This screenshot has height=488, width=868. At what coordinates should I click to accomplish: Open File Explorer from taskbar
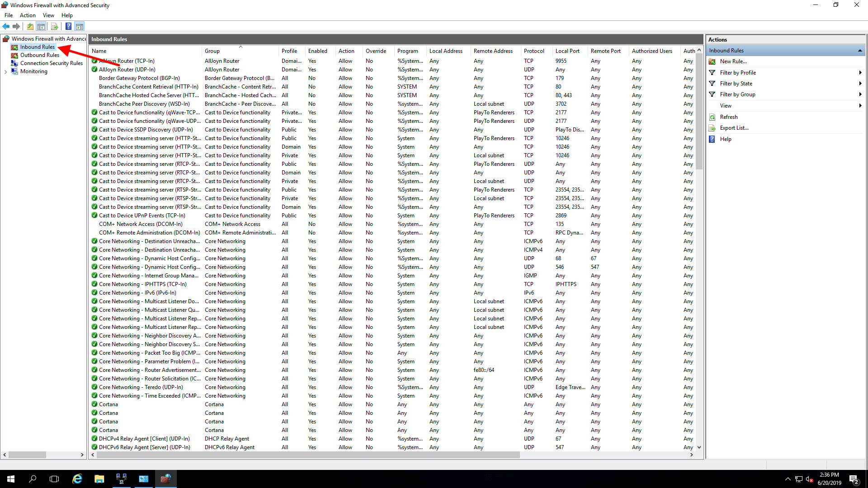[x=99, y=479]
